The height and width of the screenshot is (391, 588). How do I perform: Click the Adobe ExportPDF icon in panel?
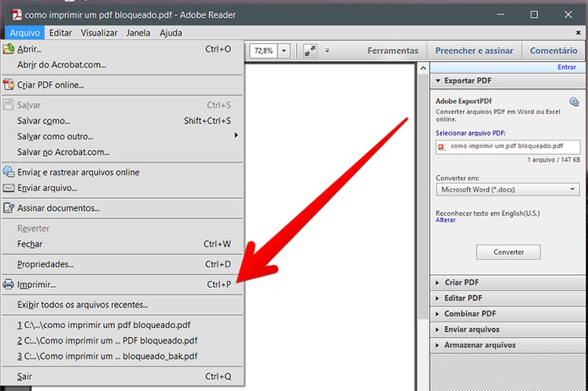pyautogui.click(x=574, y=102)
